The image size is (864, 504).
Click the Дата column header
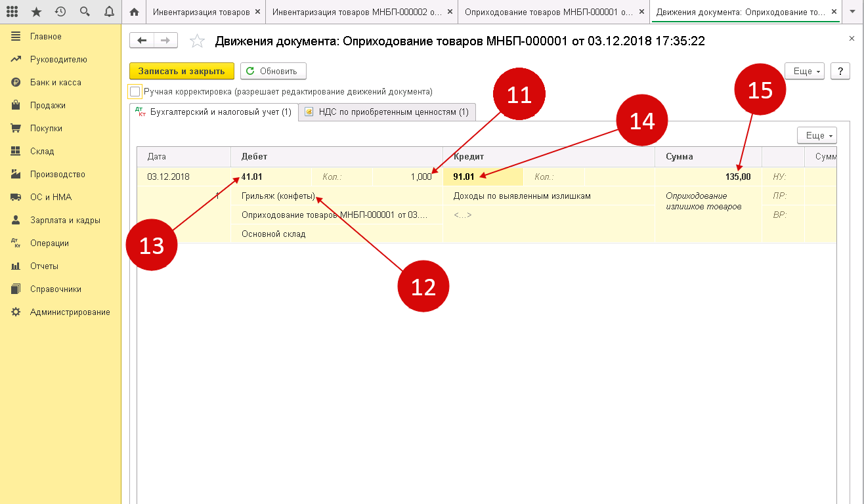pyautogui.click(x=184, y=156)
